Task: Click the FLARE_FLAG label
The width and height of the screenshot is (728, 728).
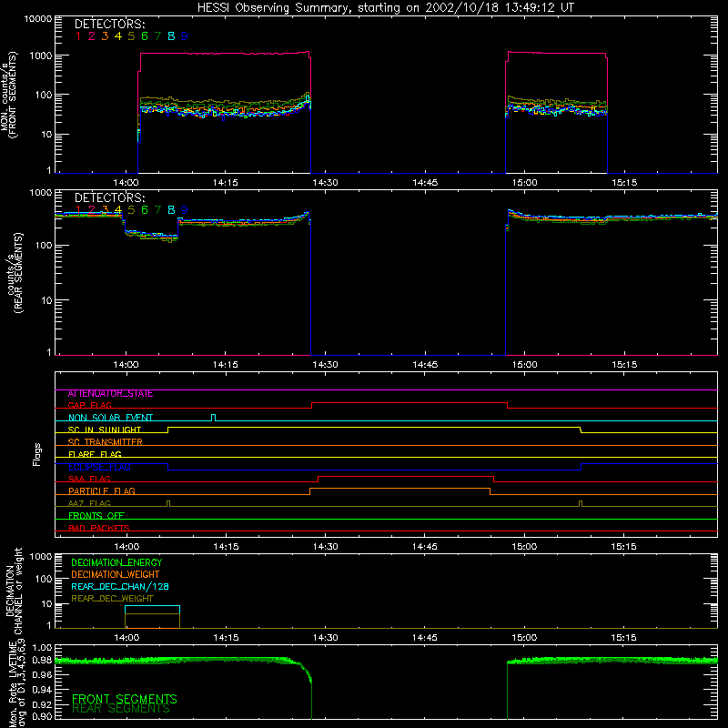Action: pos(95,454)
